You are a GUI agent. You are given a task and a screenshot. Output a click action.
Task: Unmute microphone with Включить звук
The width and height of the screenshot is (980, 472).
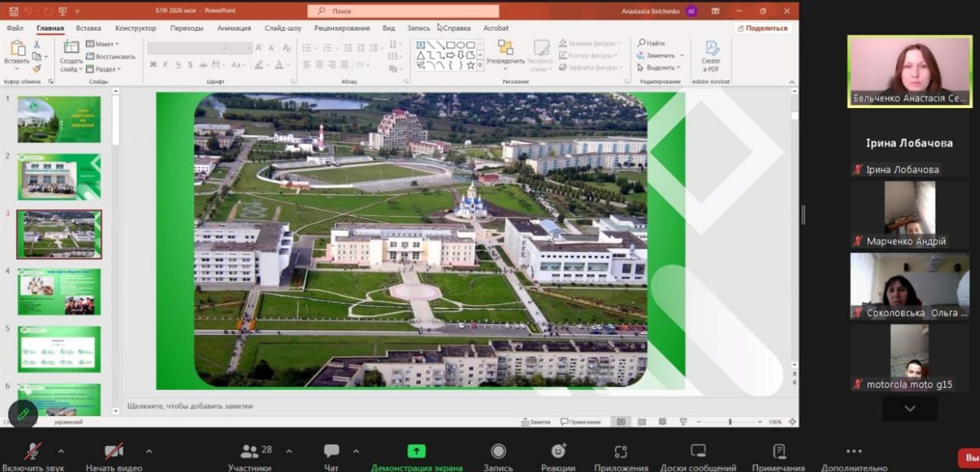click(x=33, y=451)
